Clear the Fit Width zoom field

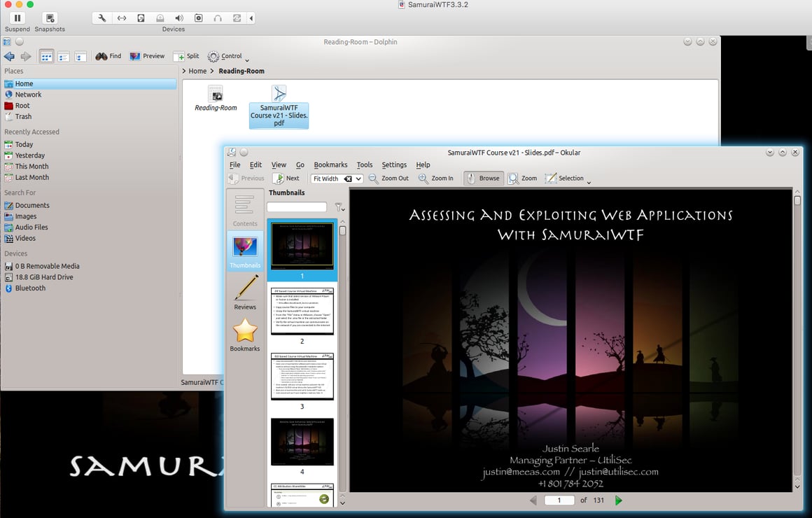click(348, 178)
